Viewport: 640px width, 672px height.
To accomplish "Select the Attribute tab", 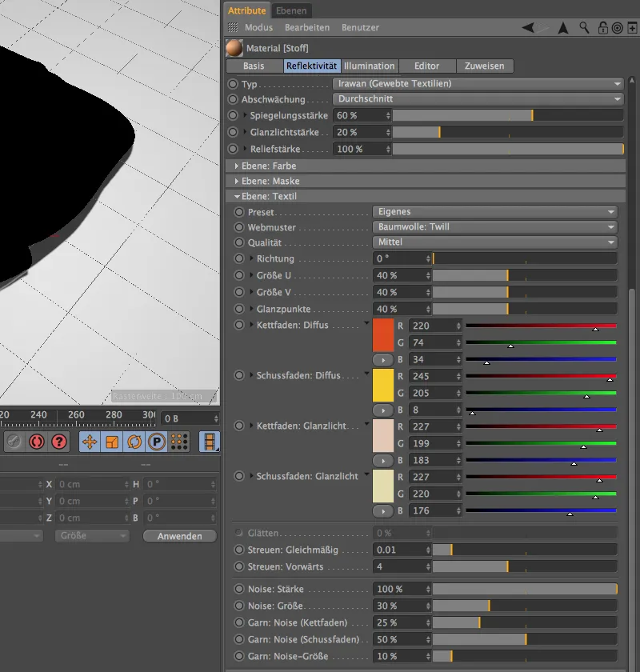I will 247,10.
